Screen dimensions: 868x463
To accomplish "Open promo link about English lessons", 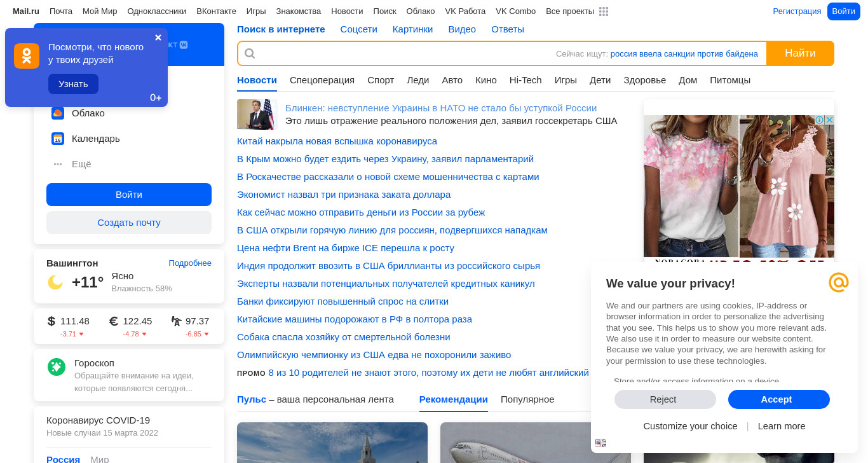I will [x=428, y=373].
